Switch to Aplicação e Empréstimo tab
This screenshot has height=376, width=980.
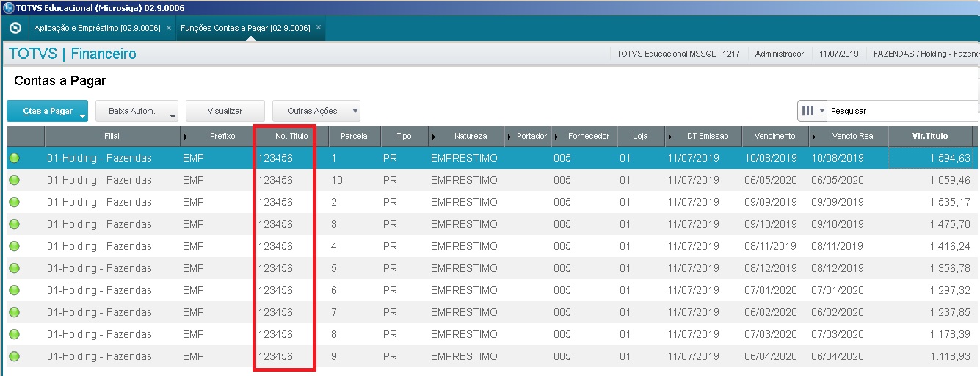97,28
